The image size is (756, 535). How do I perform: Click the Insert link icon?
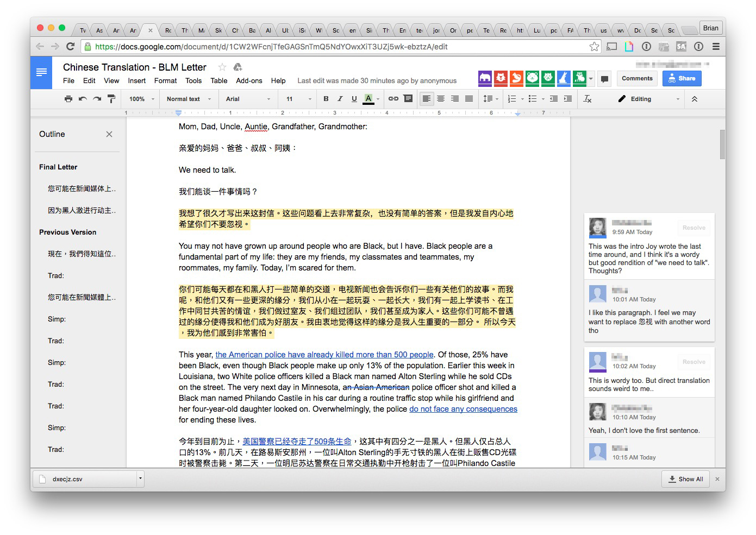[x=393, y=99]
